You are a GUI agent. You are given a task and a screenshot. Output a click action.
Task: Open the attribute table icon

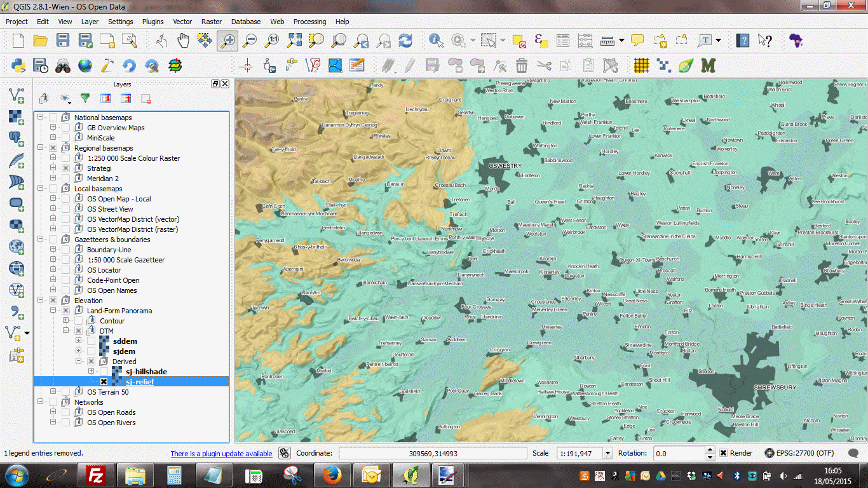(562, 41)
